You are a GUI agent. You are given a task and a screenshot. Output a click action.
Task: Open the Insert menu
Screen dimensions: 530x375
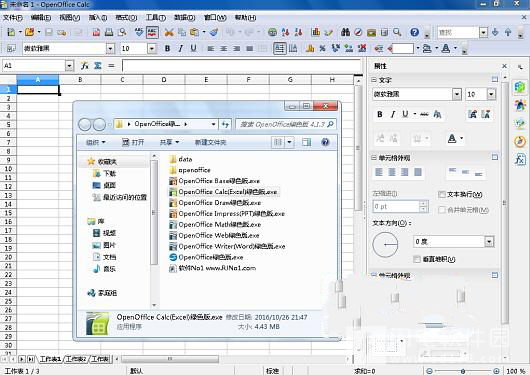click(x=98, y=18)
